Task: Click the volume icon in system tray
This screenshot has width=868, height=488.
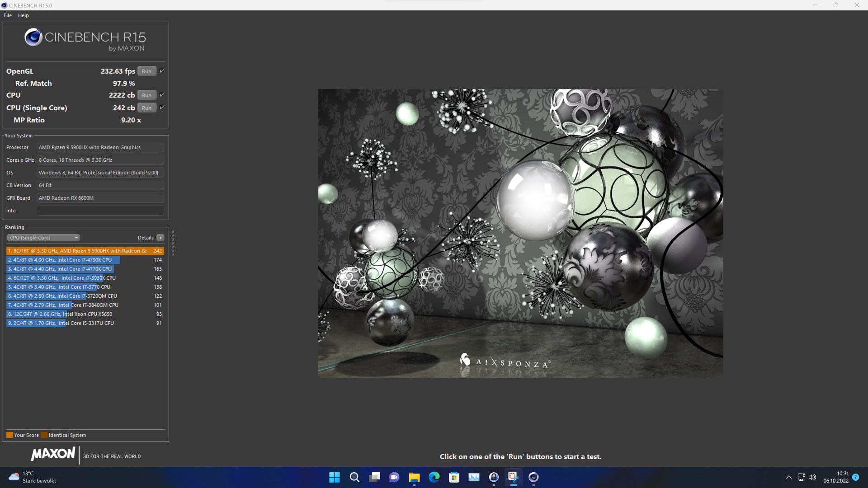Action: (812, 477)
